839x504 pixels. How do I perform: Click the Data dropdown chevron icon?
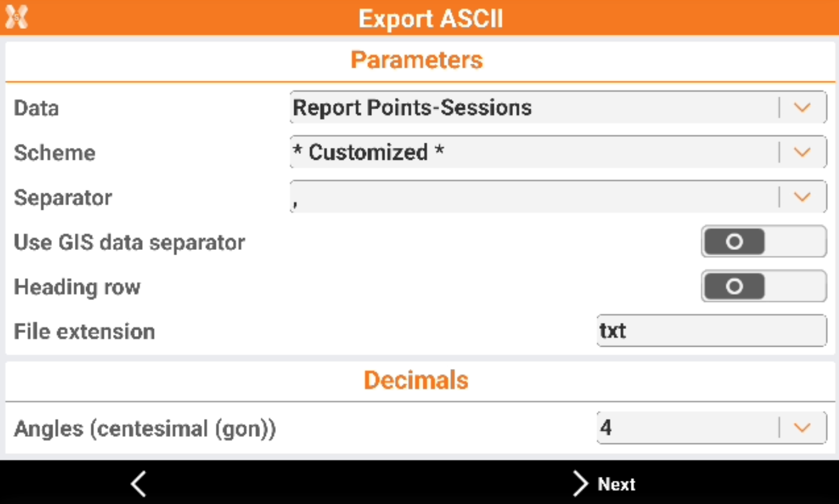(802, 108)
